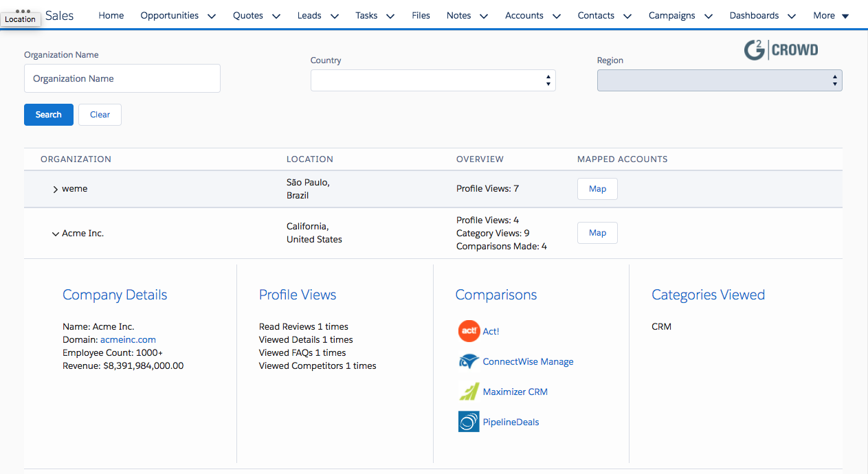Open the acmeinc.com domain link
This screenshot has width=868, height=474.
[x=128, y=339]
